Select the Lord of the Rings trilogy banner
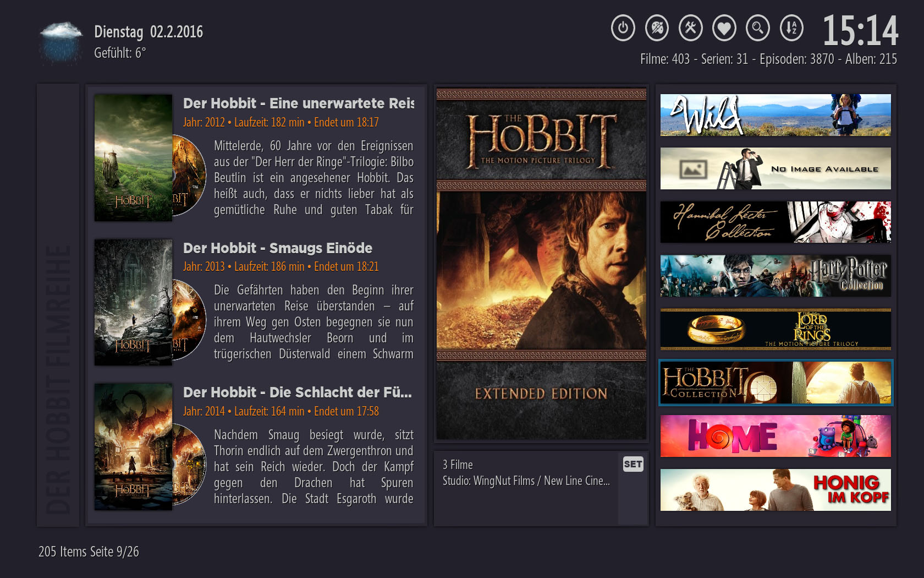Viewport: 924px width, 578px height. [x=776, y=329]
